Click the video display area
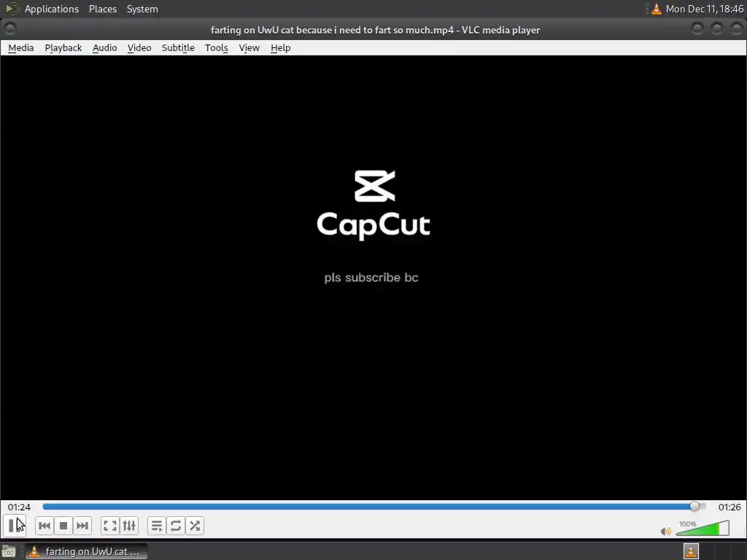Screen dimensions: 747x560 coord(373,278)
